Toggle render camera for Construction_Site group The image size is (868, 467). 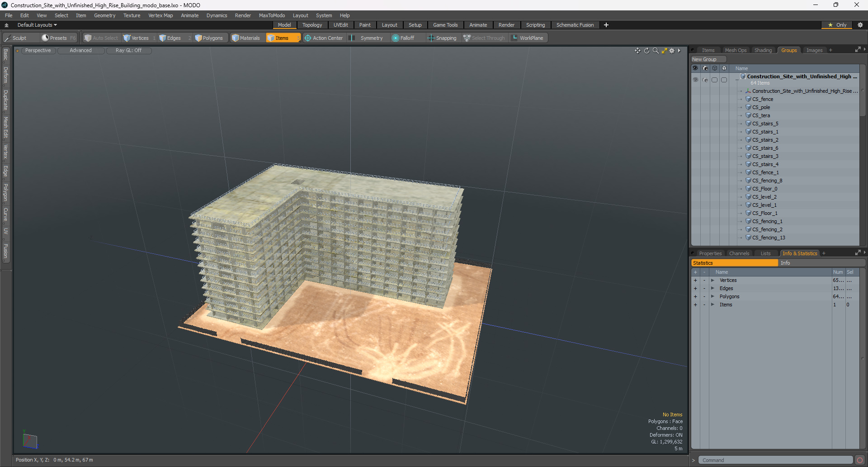tap(705, 80)
